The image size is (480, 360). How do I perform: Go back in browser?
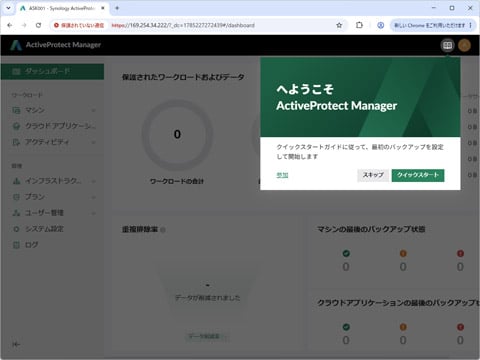point(10,25)
